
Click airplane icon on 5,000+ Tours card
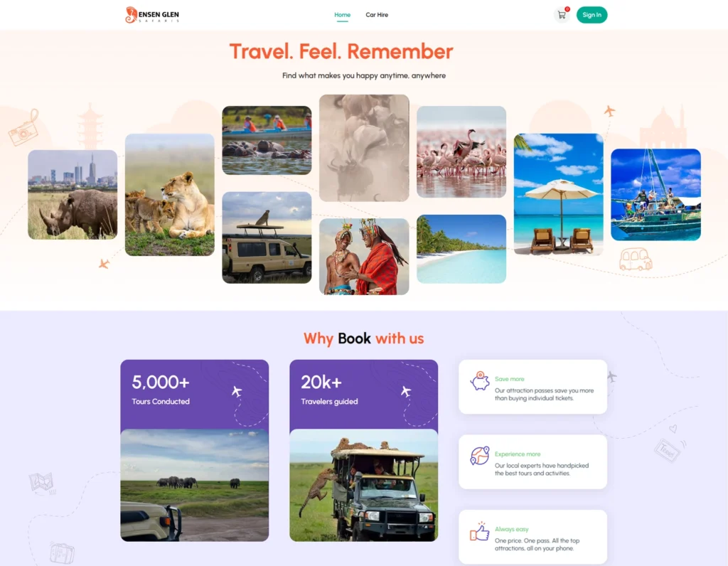[x=237, y=391]
